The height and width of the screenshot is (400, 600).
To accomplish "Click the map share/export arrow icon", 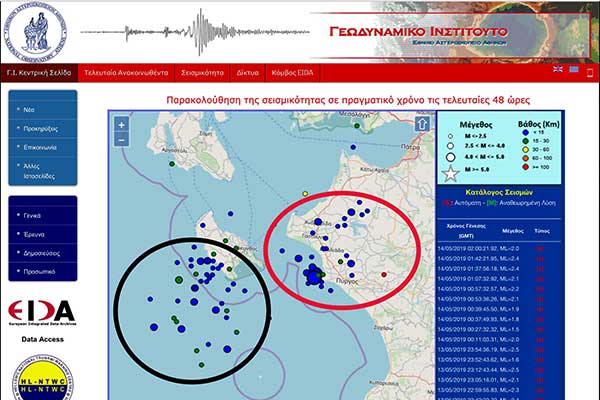I will pyautogui.click(x=422, y=124).
